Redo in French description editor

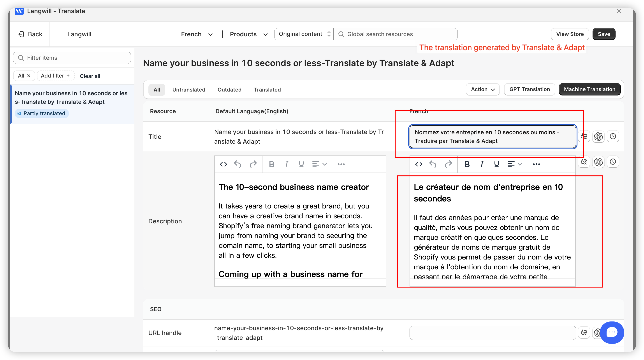click(x=449, y=164)
